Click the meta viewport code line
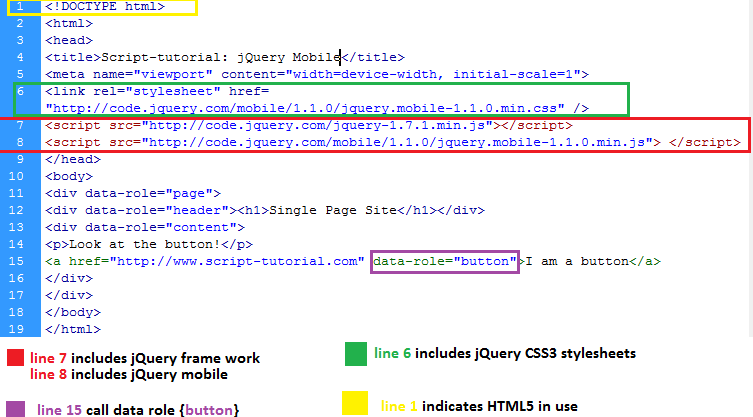Image resolution: width=753 pixels, height=417 pixels. point(317,74)
